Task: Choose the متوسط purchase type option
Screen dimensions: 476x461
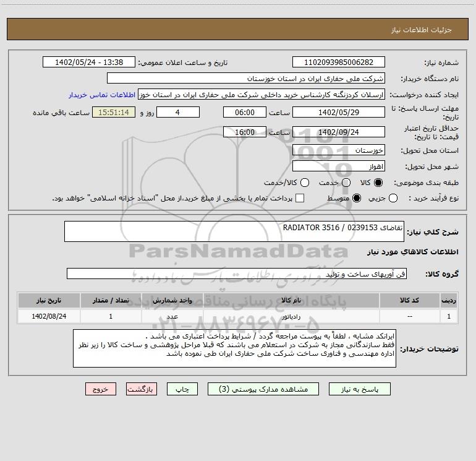Action: click(x=357, y=198)
